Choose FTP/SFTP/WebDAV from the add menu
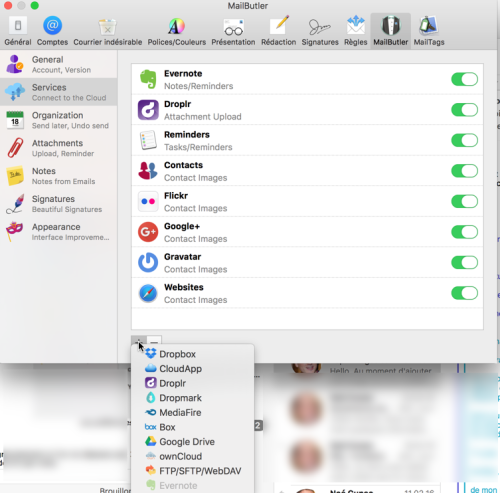 coord(192,471)
